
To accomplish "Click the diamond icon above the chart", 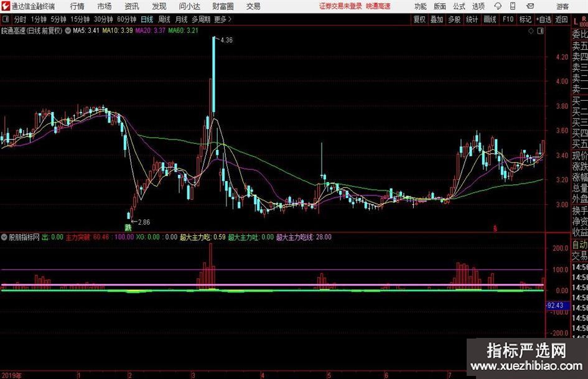I will click(x=531, y=31).
